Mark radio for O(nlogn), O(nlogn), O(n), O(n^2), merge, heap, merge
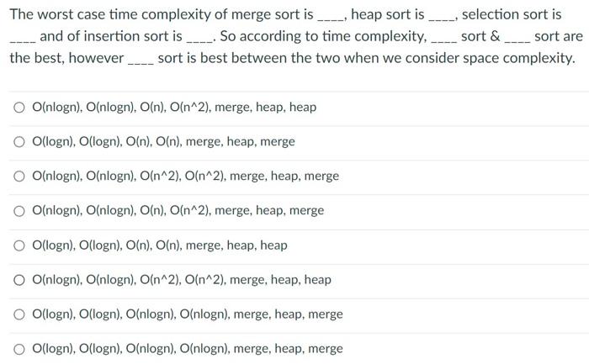589x364 pixels. click(19, 211)
